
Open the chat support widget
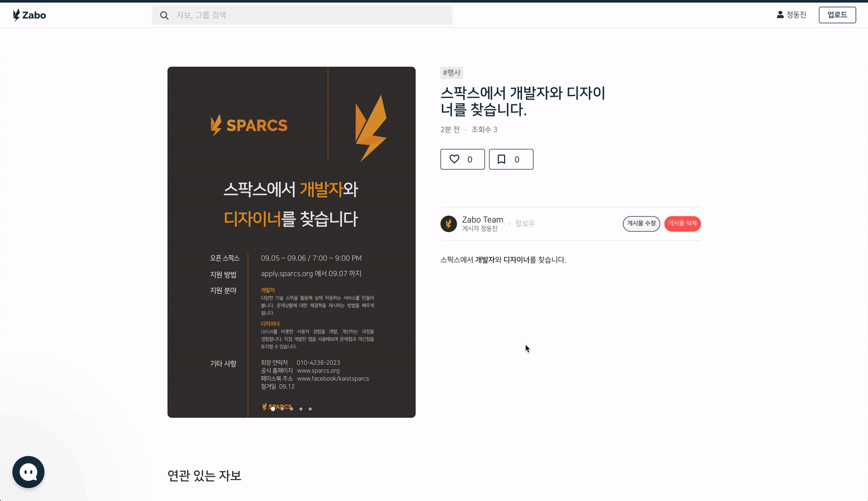[x=28, y=472]
